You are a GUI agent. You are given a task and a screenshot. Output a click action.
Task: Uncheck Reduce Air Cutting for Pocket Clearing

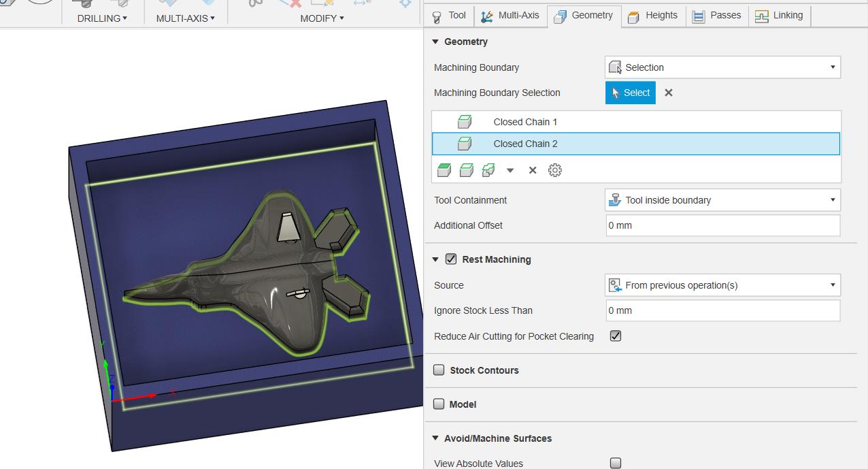616,336
